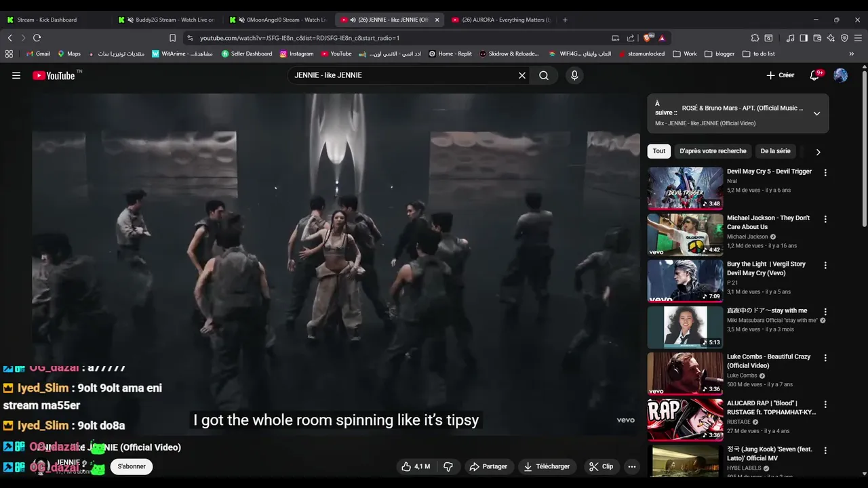Start voice search with the microphone icon
The width and height of the screenshot is (868, 488).
[574, 75]
